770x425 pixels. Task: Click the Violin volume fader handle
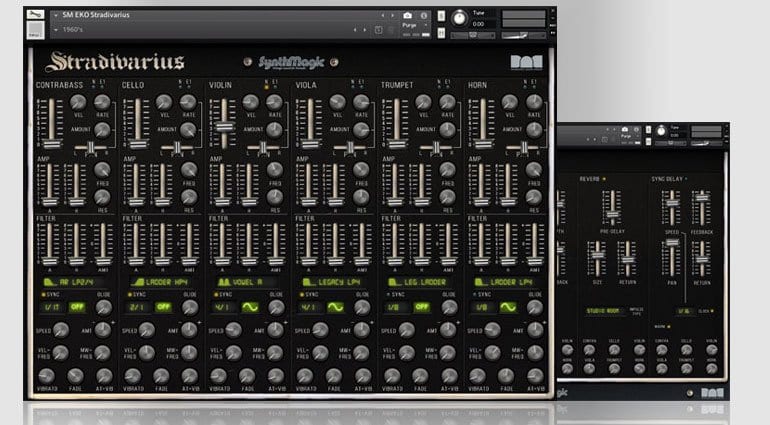tap(224, 127)
